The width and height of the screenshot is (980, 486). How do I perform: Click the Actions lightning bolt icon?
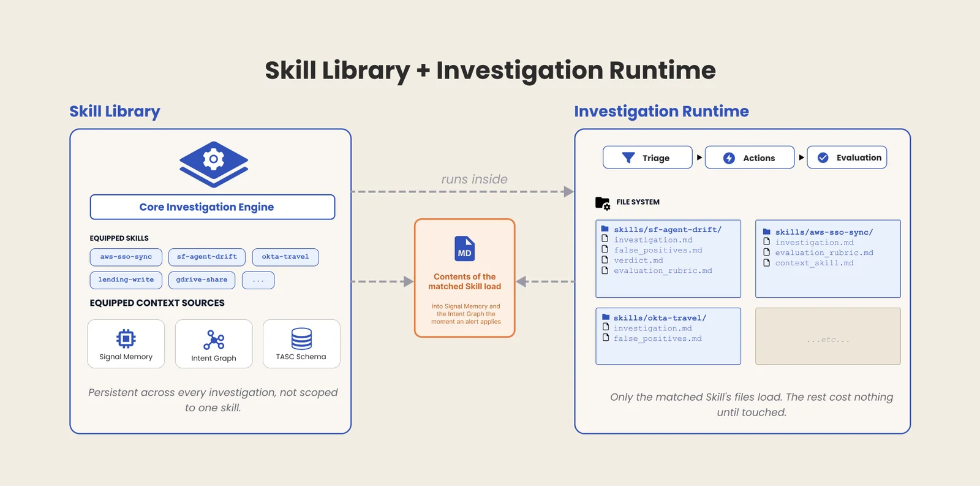click(729, 158)
